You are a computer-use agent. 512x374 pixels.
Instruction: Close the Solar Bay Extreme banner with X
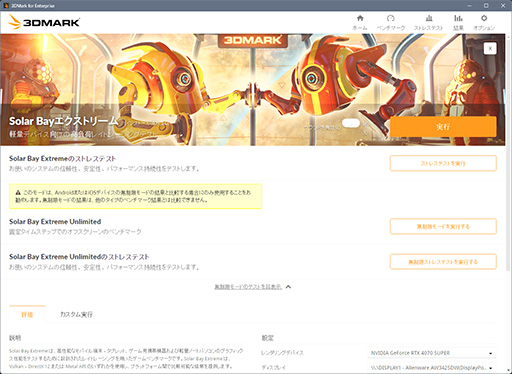point(490,48)
